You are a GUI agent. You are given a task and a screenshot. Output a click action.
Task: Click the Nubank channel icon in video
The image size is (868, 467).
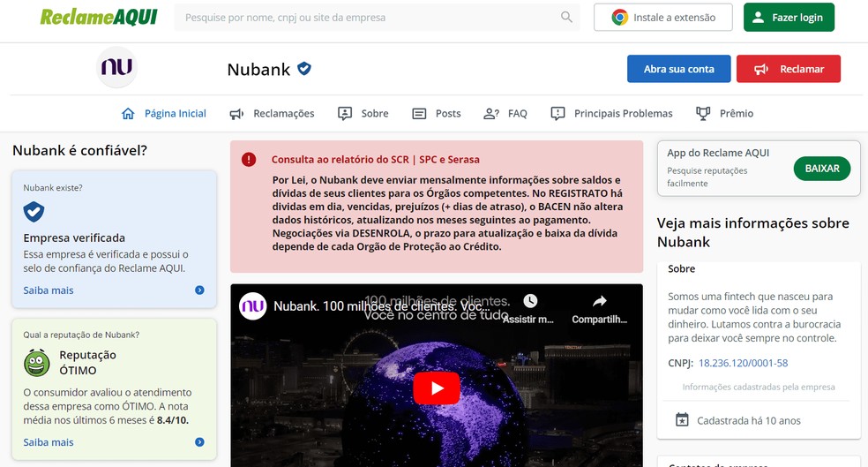253,305
